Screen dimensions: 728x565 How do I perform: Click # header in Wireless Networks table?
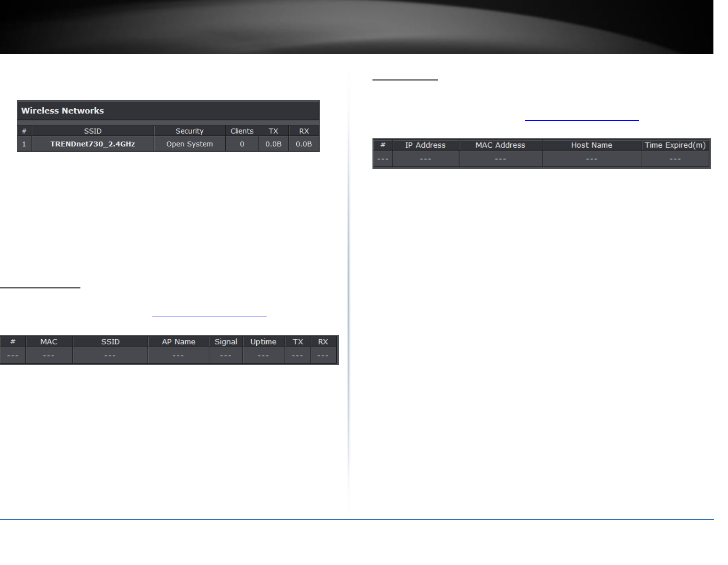(x=24, y=131)
